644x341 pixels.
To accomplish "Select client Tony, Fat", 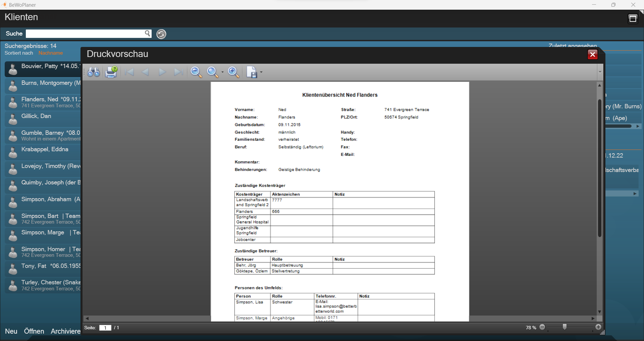I will (x=43, y=269).
